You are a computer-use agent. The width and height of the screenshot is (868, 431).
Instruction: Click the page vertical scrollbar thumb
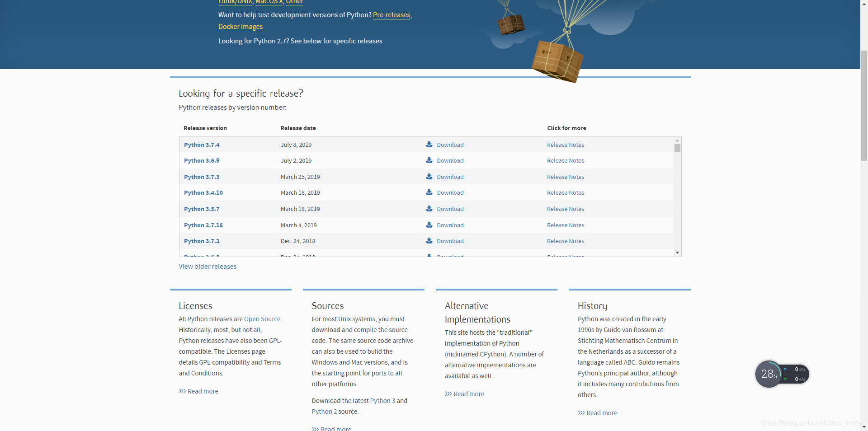coord(864,105)
